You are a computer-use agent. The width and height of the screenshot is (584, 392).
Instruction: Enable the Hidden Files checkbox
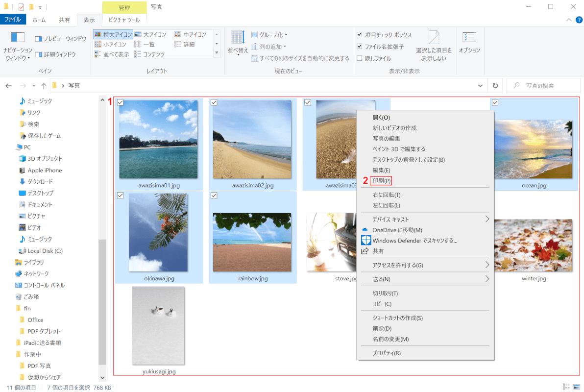360,58
